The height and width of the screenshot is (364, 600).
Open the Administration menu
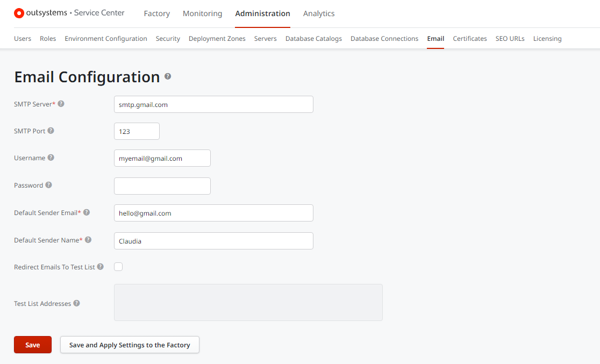(262, 13)
